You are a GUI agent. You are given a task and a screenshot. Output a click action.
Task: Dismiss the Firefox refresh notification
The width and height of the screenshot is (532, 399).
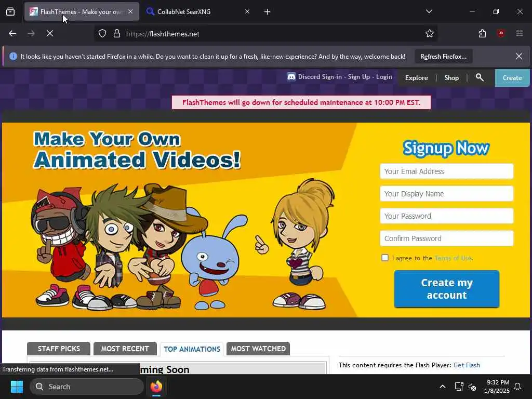pyautogui.click(x=519, y=56)
